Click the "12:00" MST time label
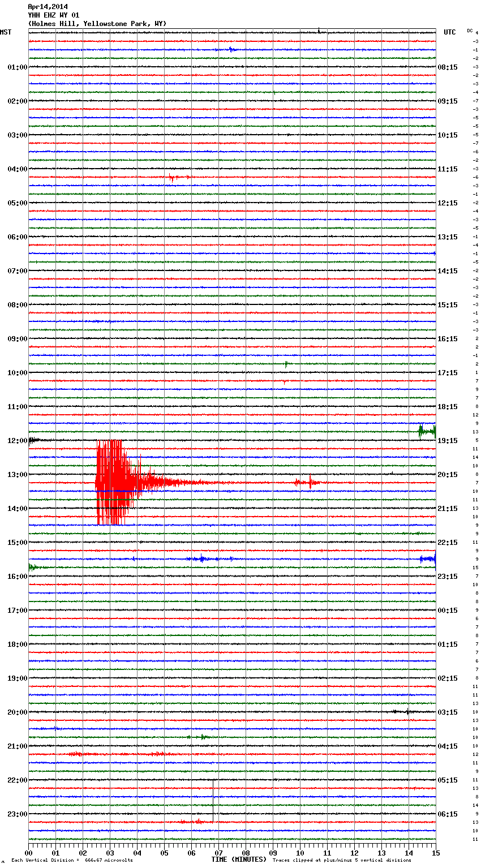Image resolution: width=481 pixels, height=868 pixels. (18, 441)
